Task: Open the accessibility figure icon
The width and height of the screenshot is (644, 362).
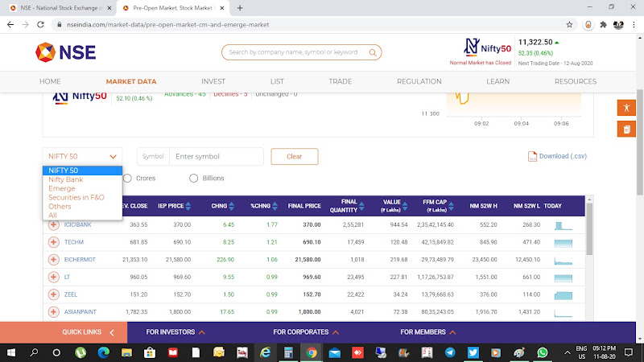Action: [626, 108]
